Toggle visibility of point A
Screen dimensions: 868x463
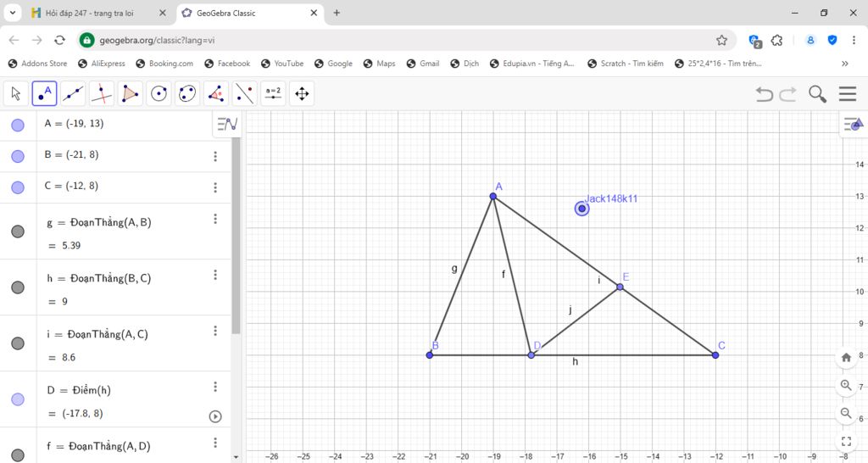[18, 126]
